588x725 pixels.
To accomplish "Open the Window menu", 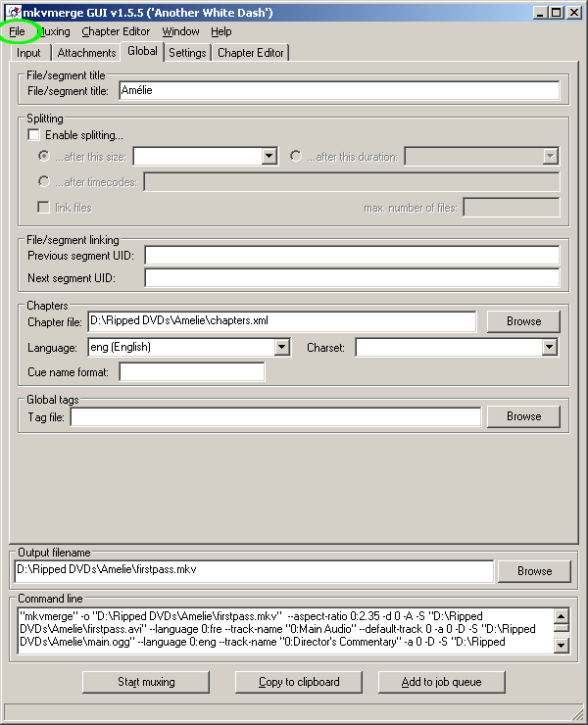I will 180,31.
